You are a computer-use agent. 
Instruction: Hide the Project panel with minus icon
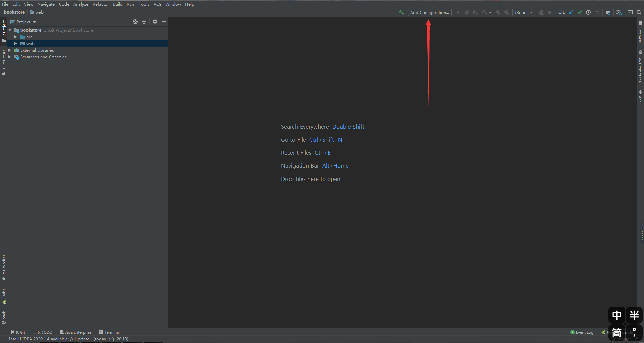coord(164,22)
